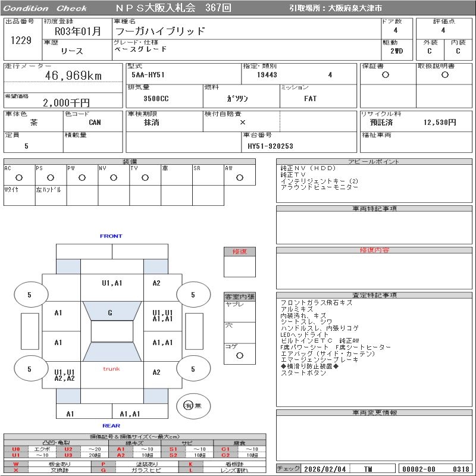
Task: Select the Condition Check title tab
Action: pyautogui.click(x=45, y=8)
